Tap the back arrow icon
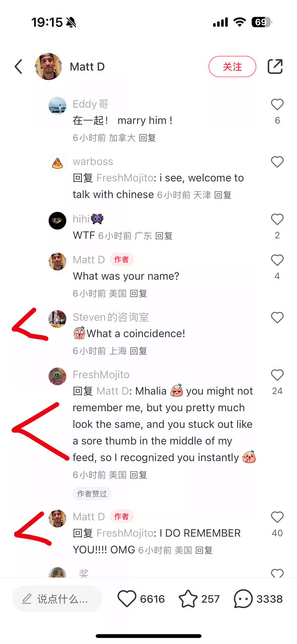This screenshot has width=297, height=644. coord(18,67)
